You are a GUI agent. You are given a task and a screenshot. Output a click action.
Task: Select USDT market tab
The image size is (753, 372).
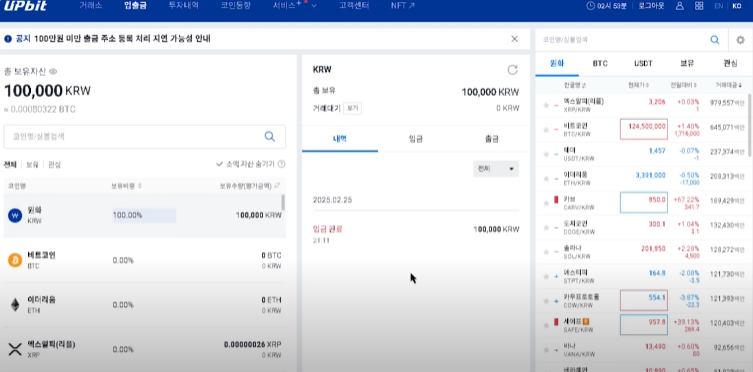pos(643,63)
